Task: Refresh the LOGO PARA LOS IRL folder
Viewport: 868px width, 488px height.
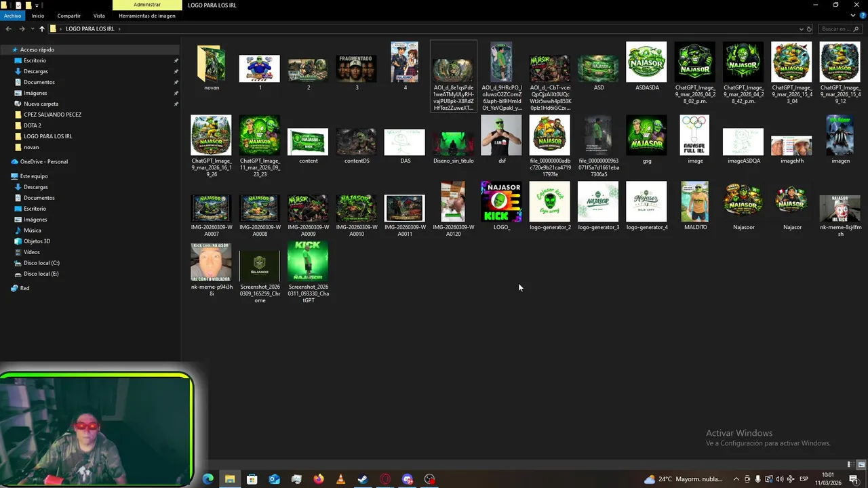Action: coord(809,29)
